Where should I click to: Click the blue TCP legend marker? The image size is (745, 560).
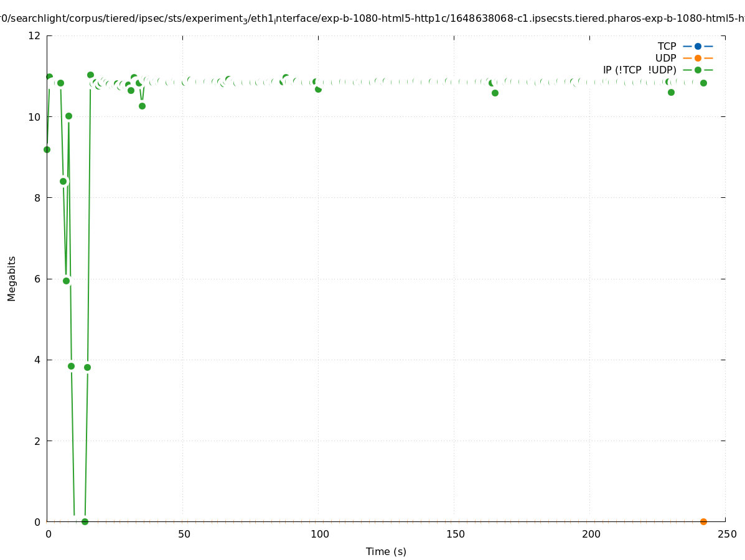click(x=698, y=46)
